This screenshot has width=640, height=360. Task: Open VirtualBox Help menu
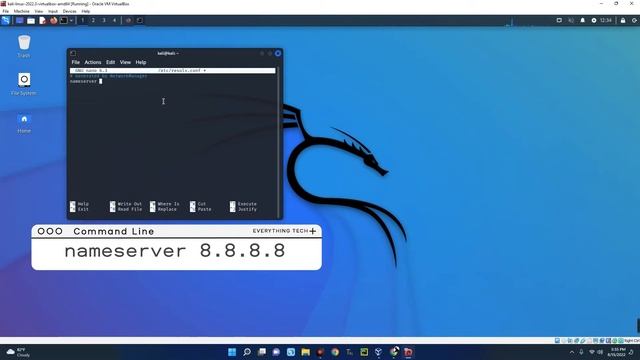point(86,11)
